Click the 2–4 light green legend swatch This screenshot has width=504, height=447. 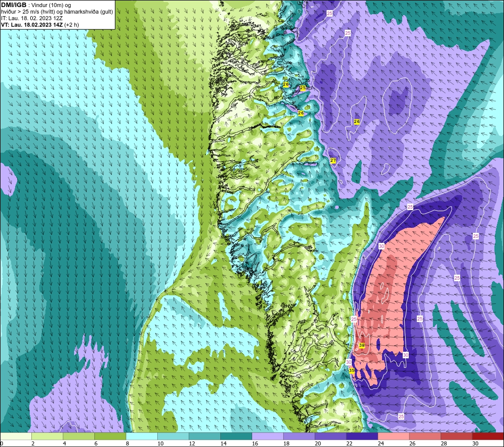(x=47, y=436)
